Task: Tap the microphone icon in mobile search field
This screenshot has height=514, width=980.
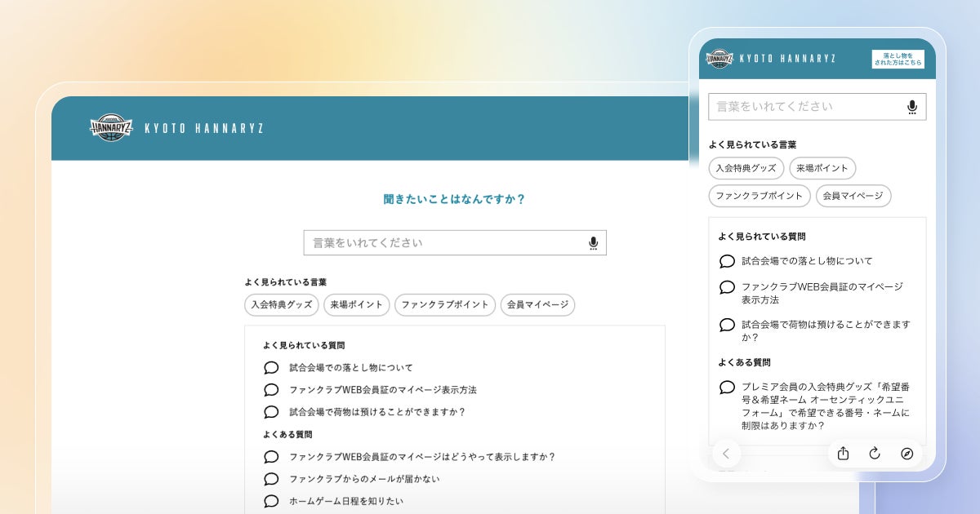Action: click(912, 107)
